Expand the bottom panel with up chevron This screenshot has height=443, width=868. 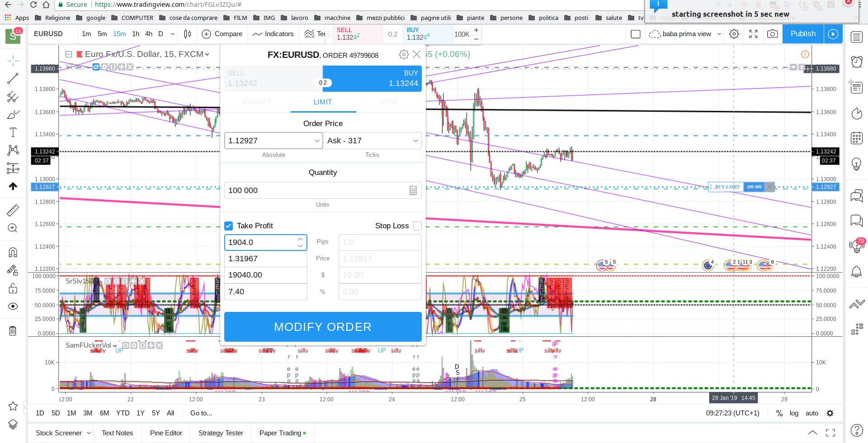[x=812, y=433]
